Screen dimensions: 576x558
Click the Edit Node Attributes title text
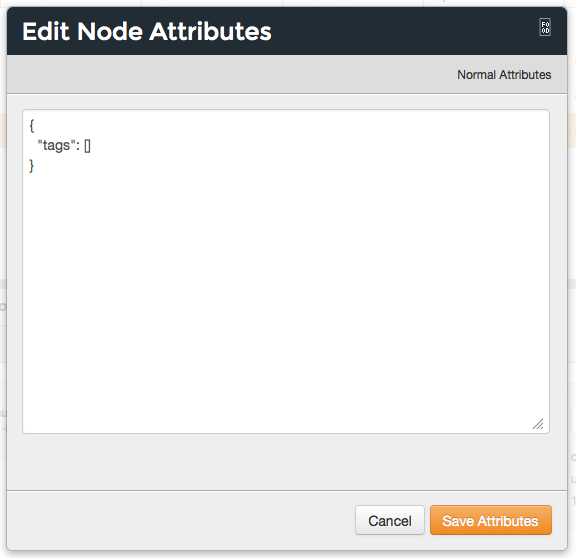coord(147,31)
